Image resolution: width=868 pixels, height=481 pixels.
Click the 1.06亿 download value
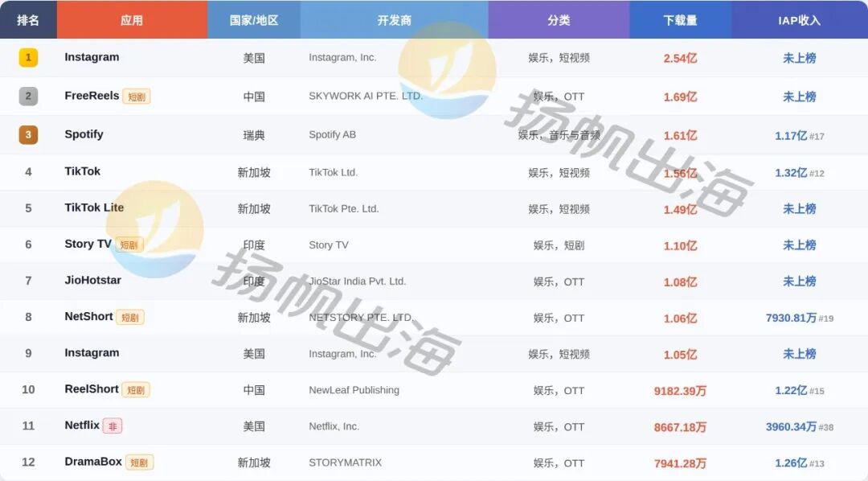pyautogui.click(x=681, y=319)
